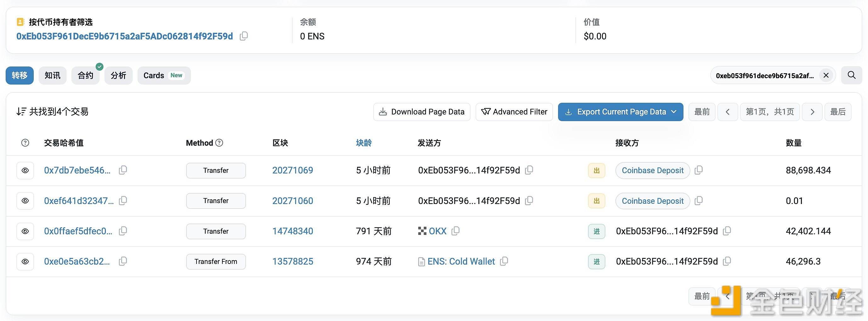The image size is (868, 321).
Task: Click the address book icon by 按代币持有者筛选
Action: click(x=20, y=22)
